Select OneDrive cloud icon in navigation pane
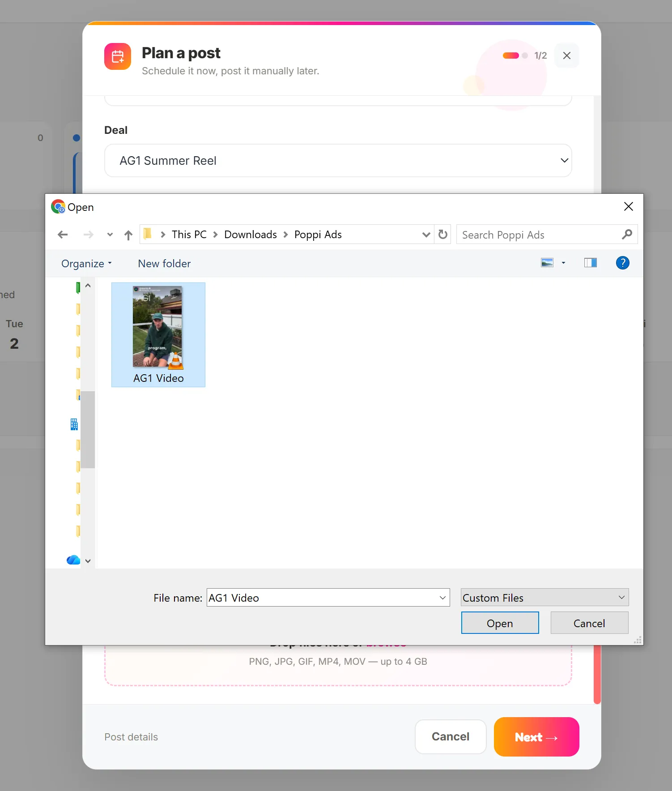 click(x=73, y=560)
